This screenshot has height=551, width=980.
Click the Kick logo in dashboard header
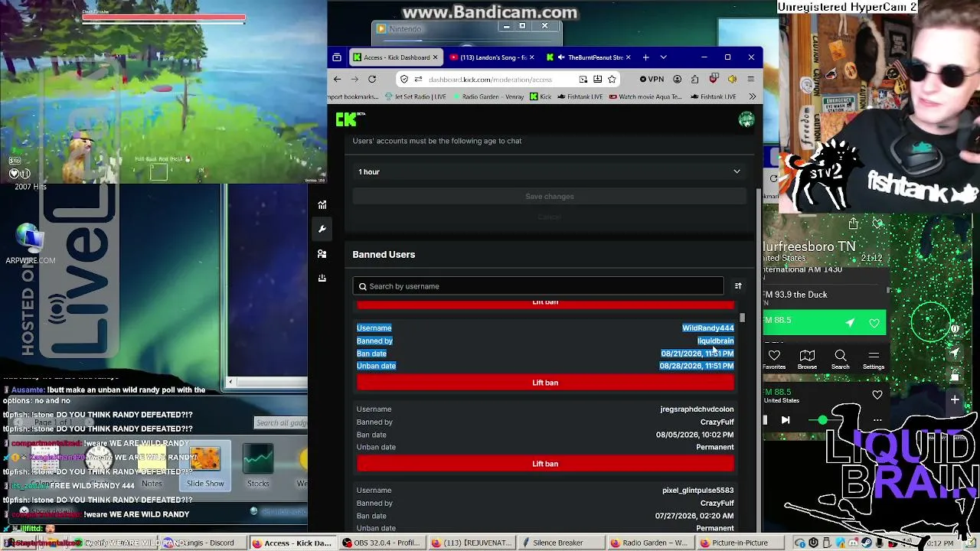[350, 119]
